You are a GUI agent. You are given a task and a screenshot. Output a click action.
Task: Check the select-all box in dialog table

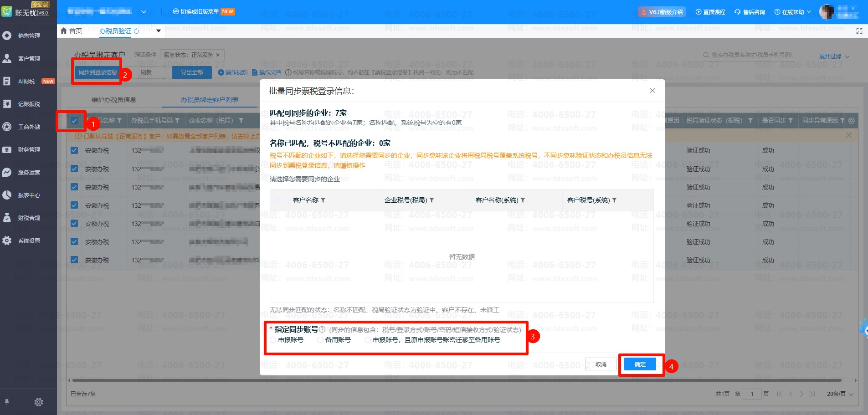[x=278, y=200]
